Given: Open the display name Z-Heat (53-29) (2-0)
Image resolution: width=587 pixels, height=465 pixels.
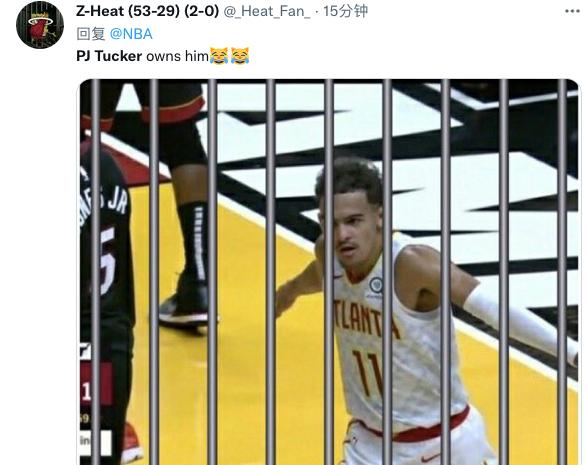Looking at the screenshot, I should tap(147, 11).
